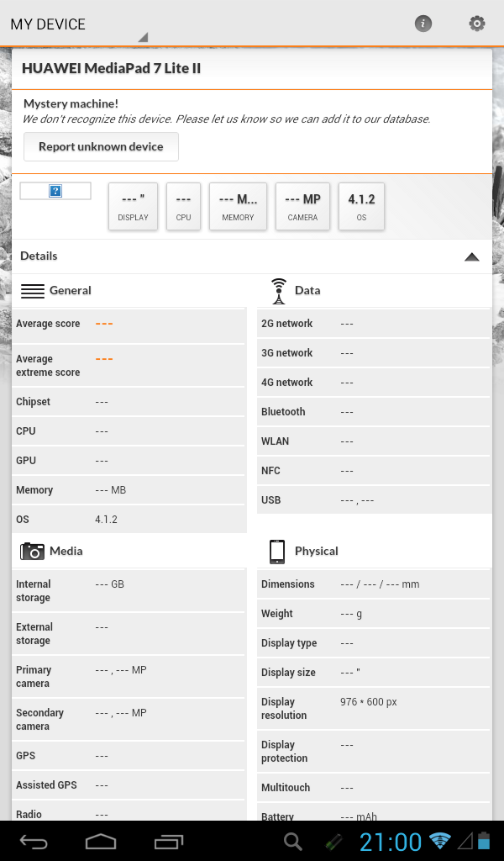504x861 pixels.
Task: Select the CPU spec tile
Action: coord(183,206)
